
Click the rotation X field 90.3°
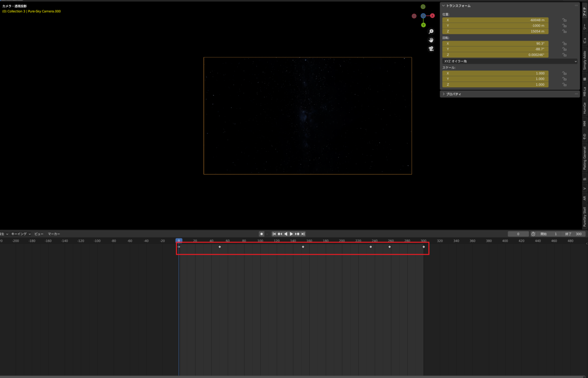495,44
